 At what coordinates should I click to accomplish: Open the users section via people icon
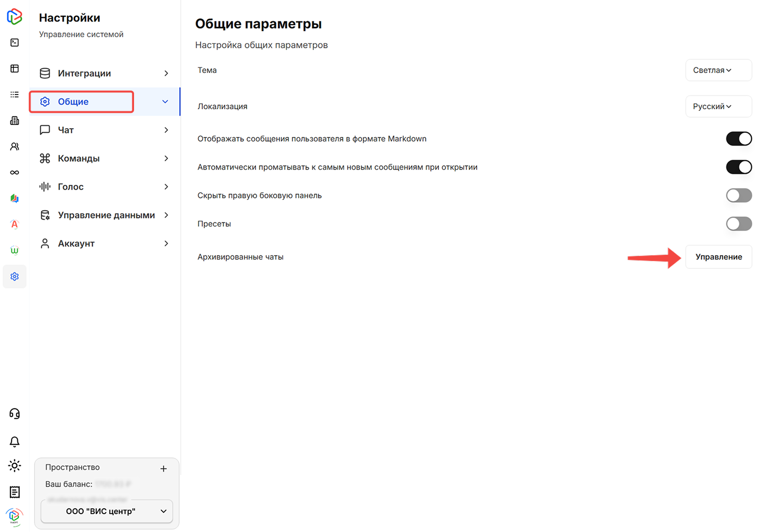point(14,146)
